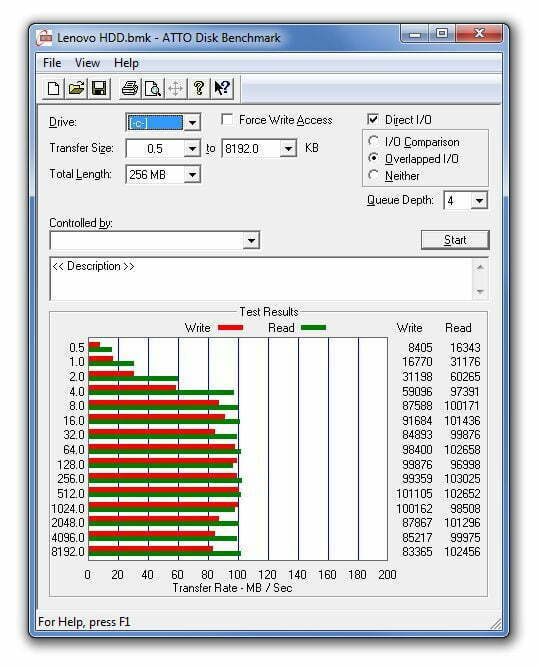The height and width of the screenshot is (666, 541).
Task: Save benchmark with the floppy disk icon
Action: coord(99,89)
